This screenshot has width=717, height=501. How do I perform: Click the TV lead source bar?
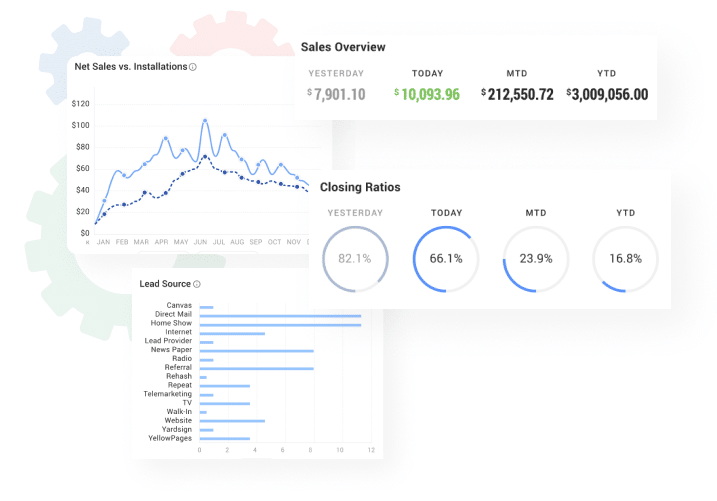click(225, 404)
